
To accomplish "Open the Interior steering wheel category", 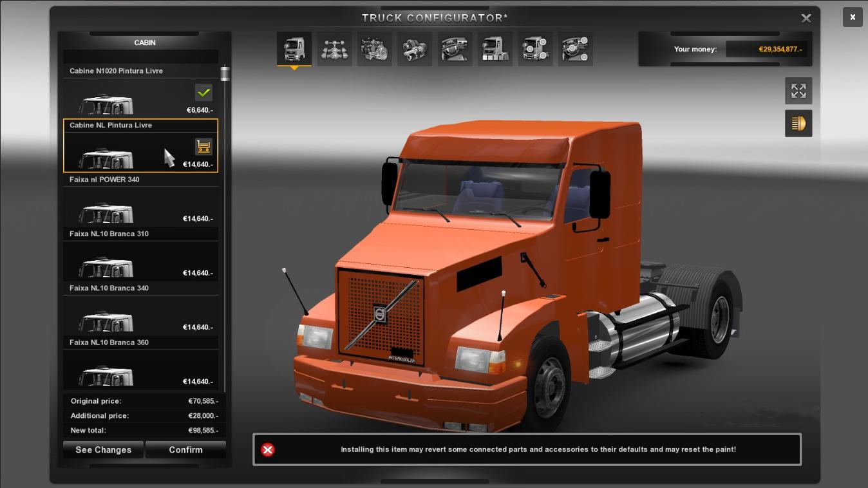I will pos(455,49).
